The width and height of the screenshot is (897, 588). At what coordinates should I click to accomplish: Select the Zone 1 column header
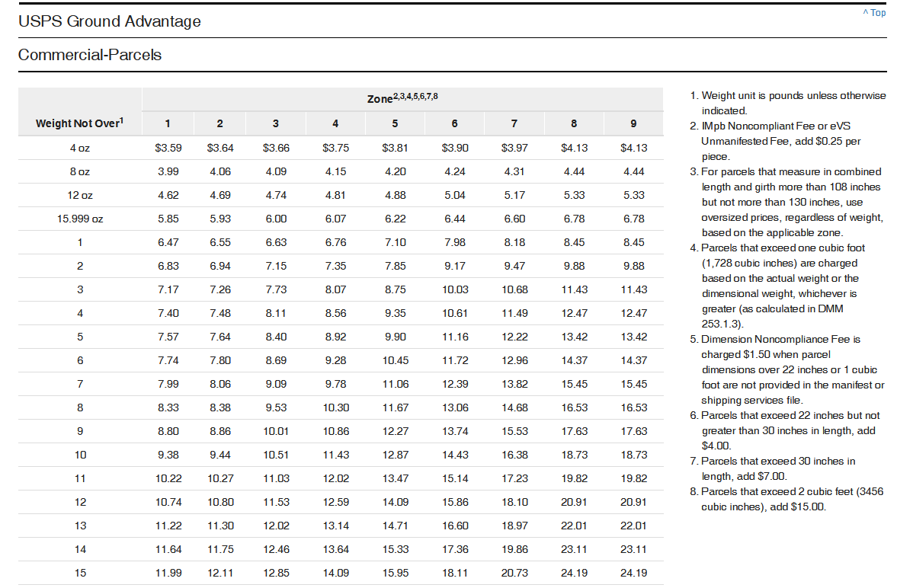coord(168,123)
